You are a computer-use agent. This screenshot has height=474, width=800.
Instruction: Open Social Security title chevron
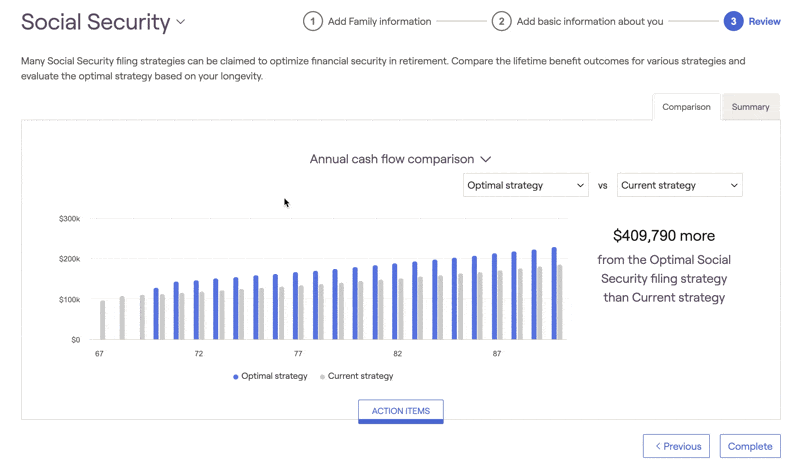[x=181, y=22]
